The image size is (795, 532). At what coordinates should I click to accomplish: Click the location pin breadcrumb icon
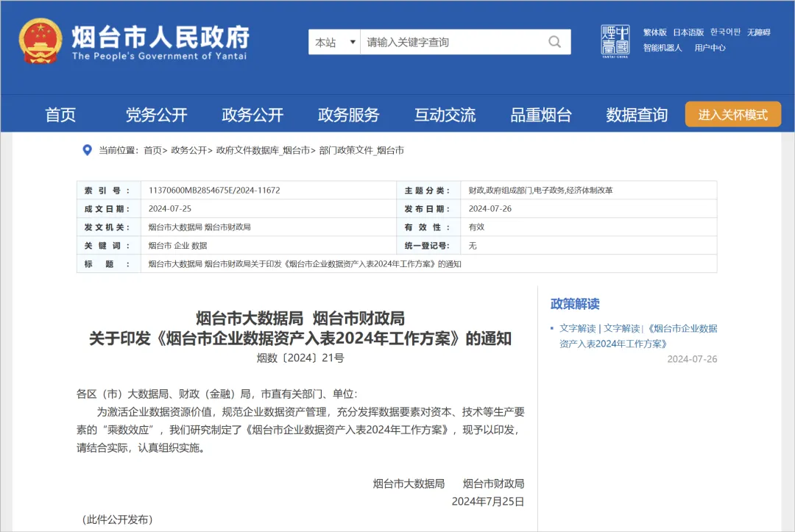tap(87, 150)
